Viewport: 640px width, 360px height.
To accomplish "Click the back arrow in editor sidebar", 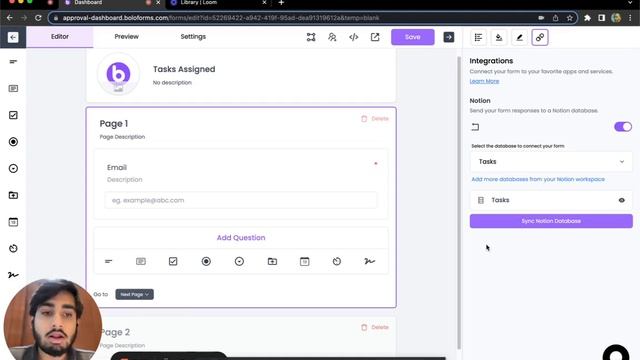I will tap(13, 37).
